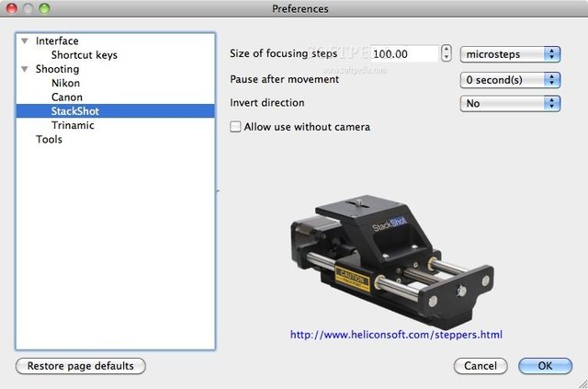Click the focusing steps stepper arrows
This screenshot has height=389, width=588.
click(x=447, y=54)
